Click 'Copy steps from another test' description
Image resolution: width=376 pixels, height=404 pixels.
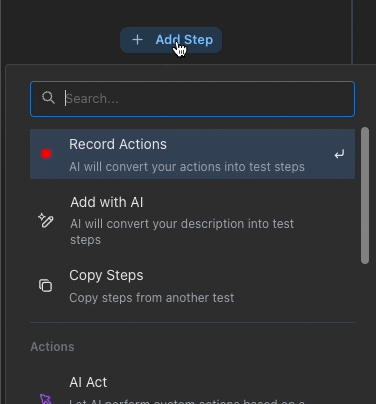pyautogui.click(x=152, y=298)
